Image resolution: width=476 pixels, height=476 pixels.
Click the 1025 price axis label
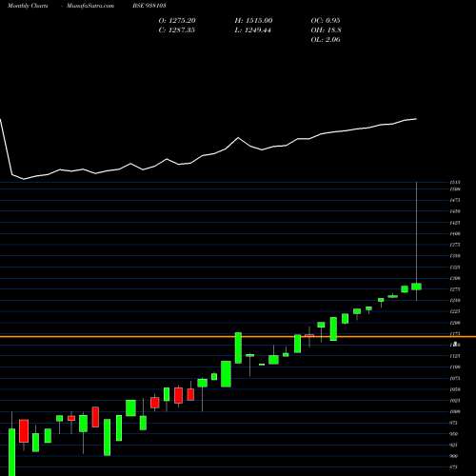click(x=455, y=401)
